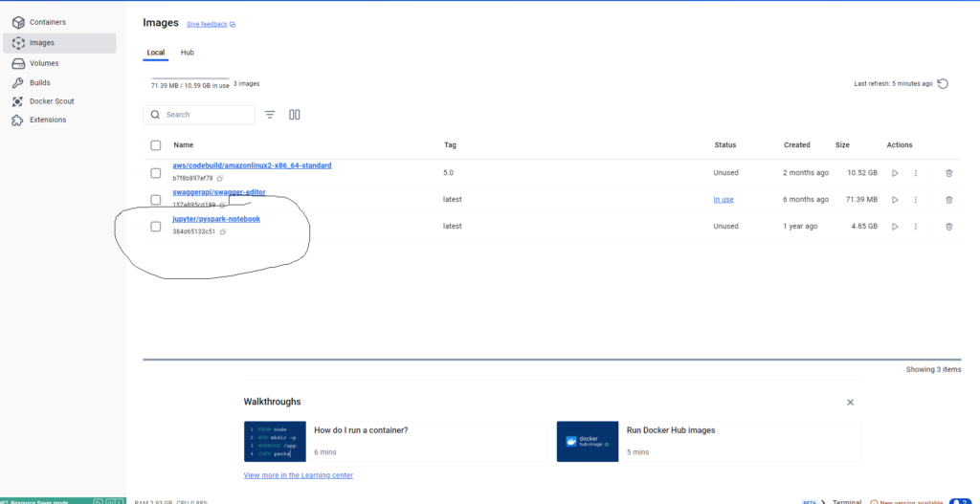Open the Containers section icon

click(x=18, y=23)
